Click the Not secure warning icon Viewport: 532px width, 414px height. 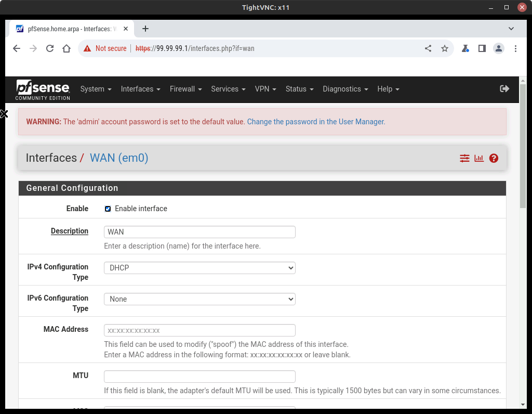coord(87,48)
